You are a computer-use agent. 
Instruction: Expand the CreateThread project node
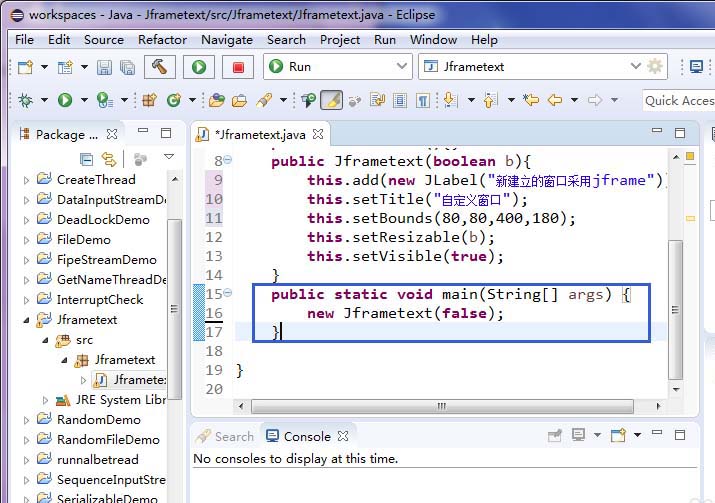pyautogui.click(x=27, y=180)
